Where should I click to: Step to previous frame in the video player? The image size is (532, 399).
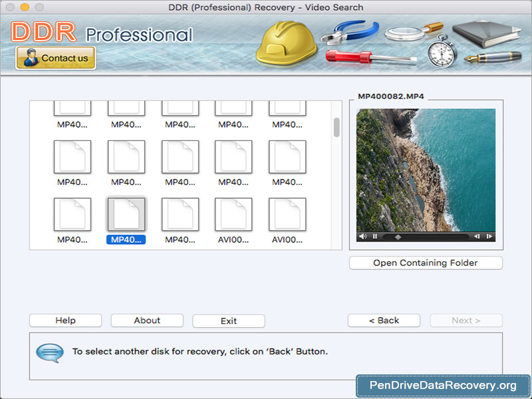click(x=477, y=235)
